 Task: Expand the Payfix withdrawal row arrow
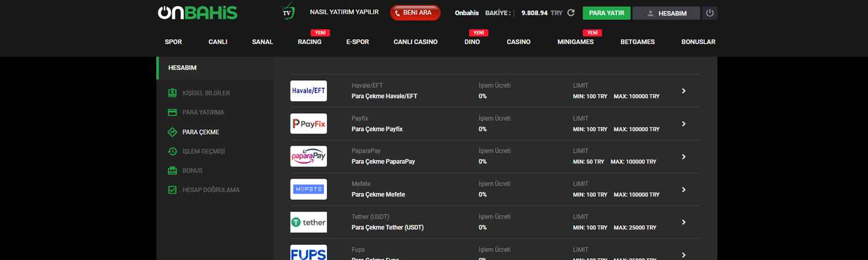click(683, 124)
